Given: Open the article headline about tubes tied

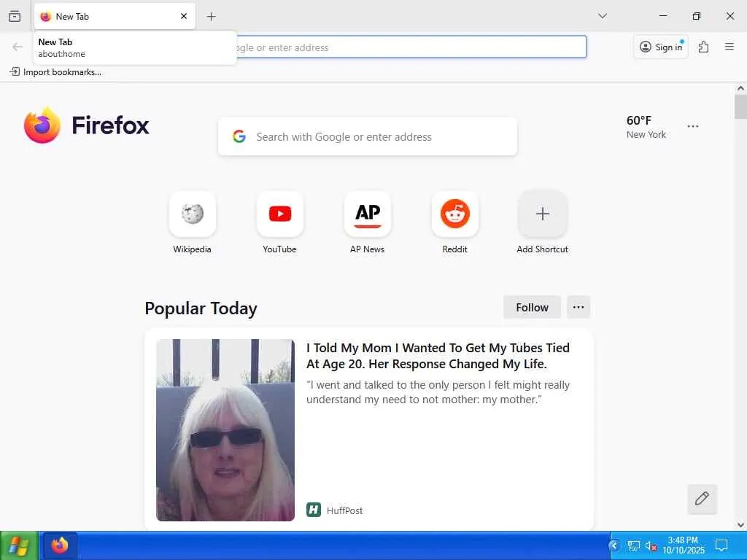Looking at the screenshot, I should [x=438, y=356].
